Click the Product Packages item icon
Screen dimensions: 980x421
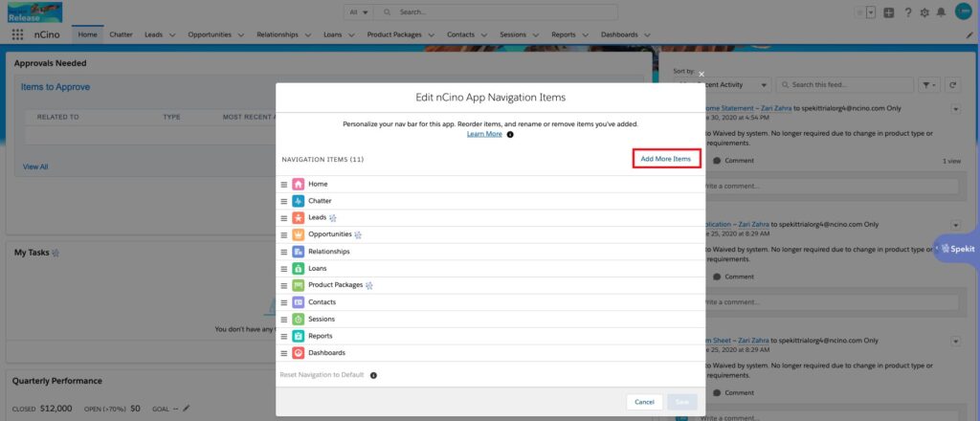[299, 285]
